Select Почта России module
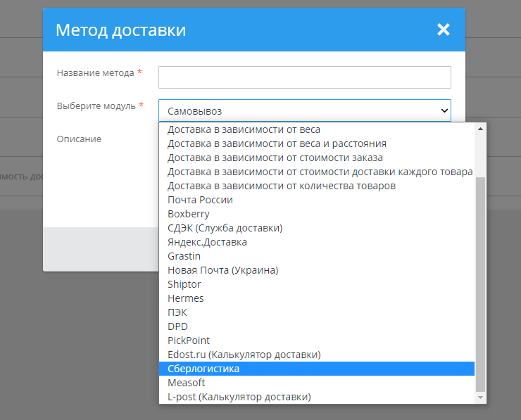Image resolution: width=521 pixels, height=420 pixels. 200,200
